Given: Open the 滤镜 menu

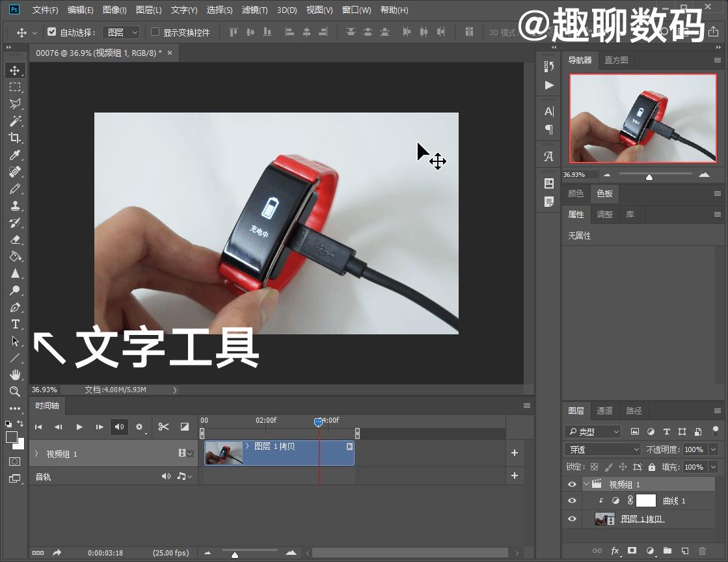Looking at the screenshot, I should coord(254,10).
